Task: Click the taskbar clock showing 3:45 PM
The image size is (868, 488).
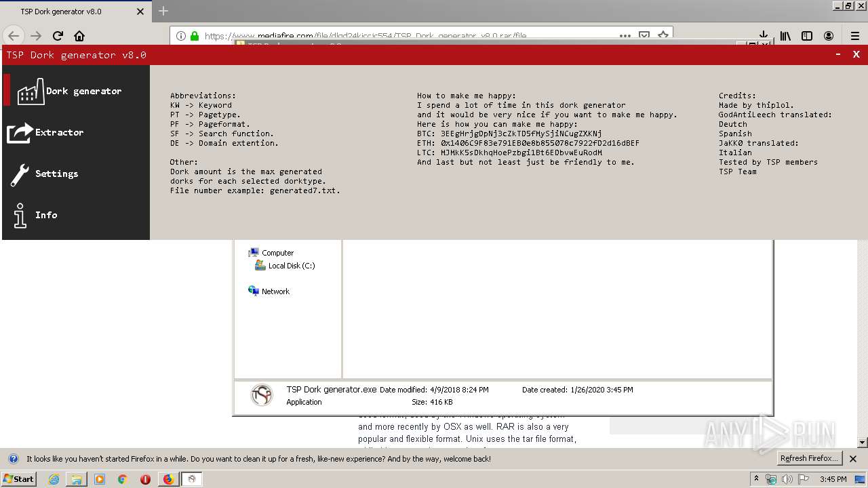Action: [833, 479]
